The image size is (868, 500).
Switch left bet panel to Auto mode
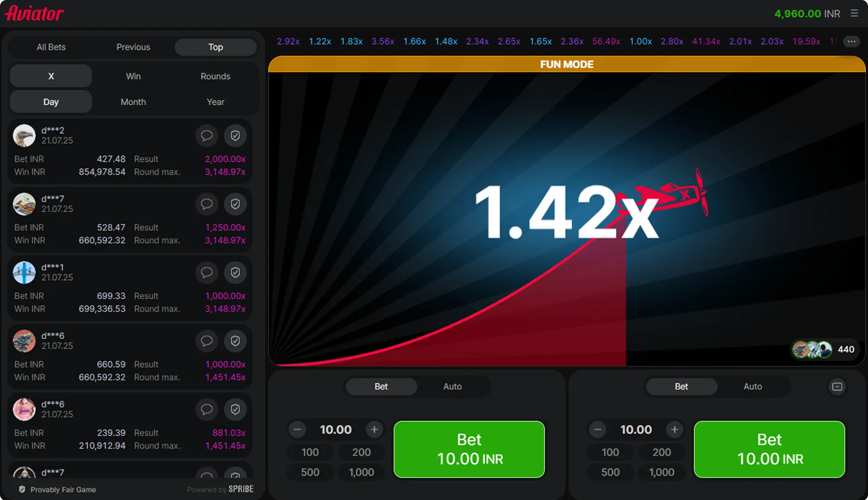pos(452,387)
